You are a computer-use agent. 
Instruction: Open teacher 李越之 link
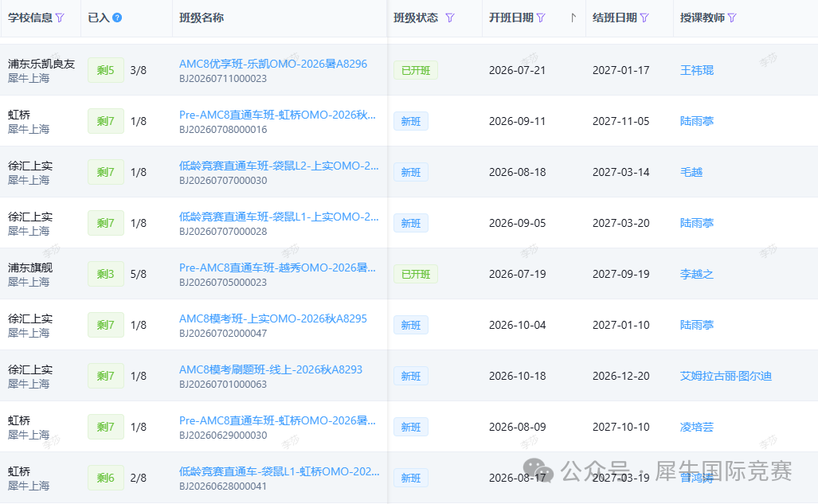coord(696,274)
